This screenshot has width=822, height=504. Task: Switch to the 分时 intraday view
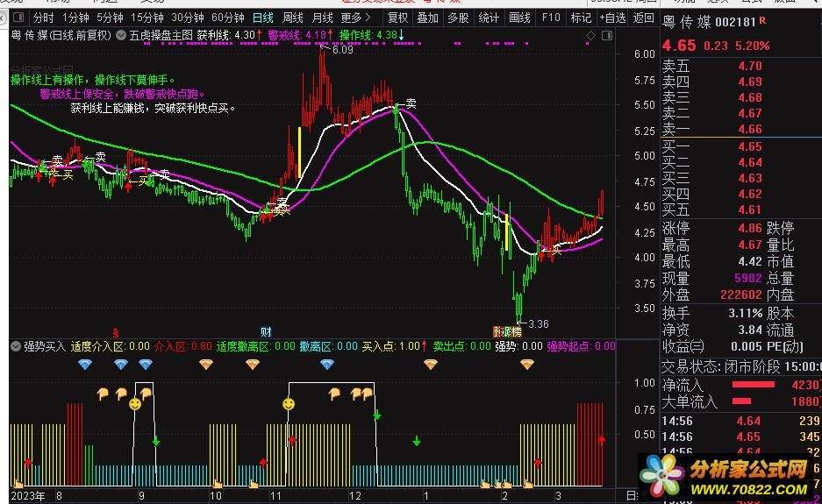tap(44, 18)
